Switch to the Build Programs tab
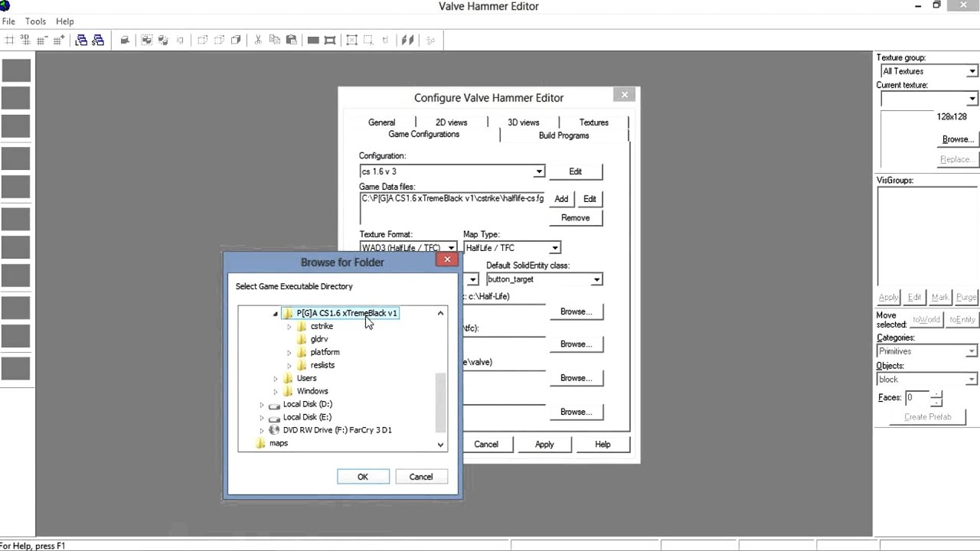This screenshot has width=980, height=551. point(564,135)
